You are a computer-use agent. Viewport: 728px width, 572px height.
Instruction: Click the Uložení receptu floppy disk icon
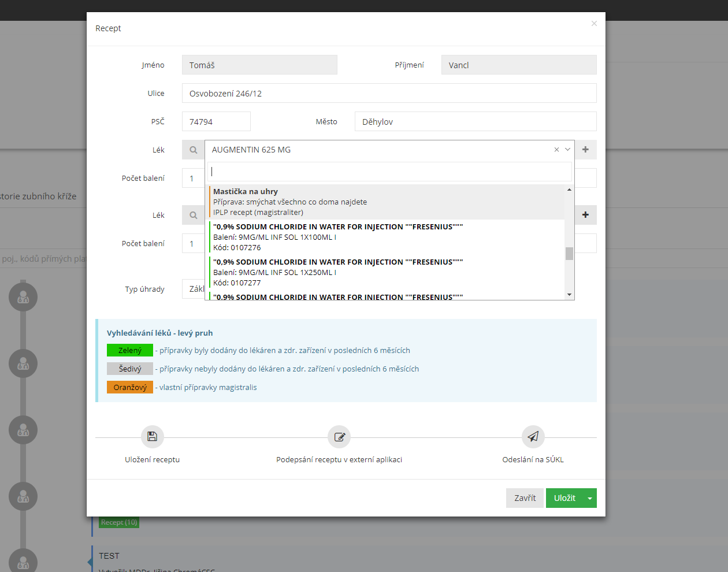click(x=153, y=437)
